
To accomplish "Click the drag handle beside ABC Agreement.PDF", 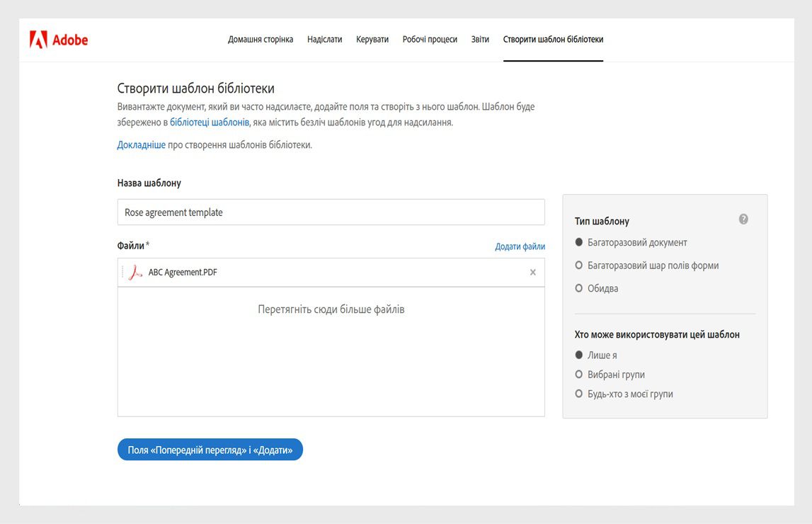I will 123,273.
